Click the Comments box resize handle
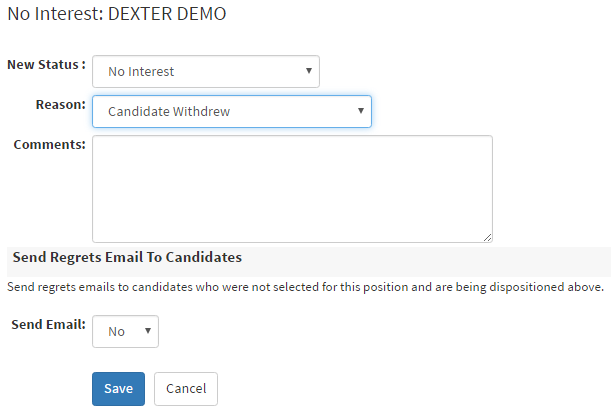 pyautogui.click(x=487, y=237)
